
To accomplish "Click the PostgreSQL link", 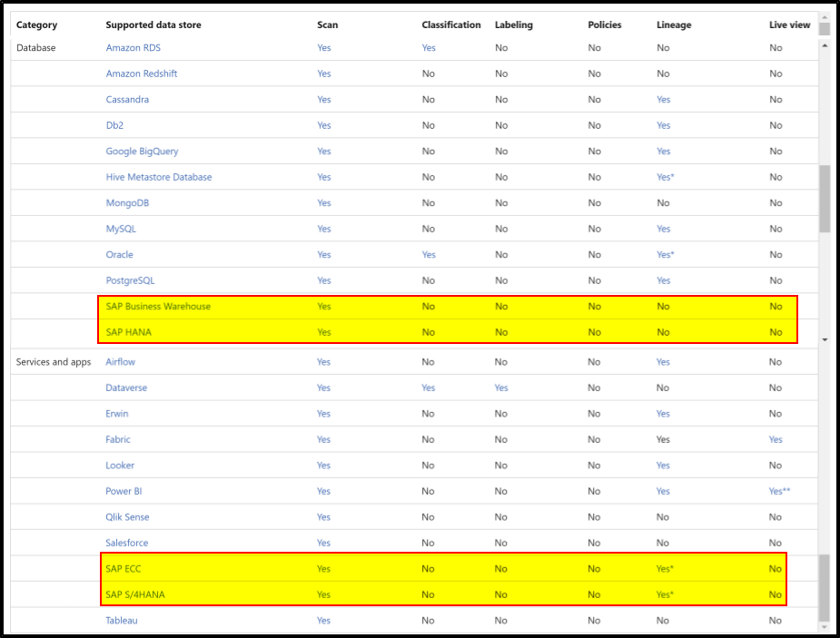I will pos(130,280).
